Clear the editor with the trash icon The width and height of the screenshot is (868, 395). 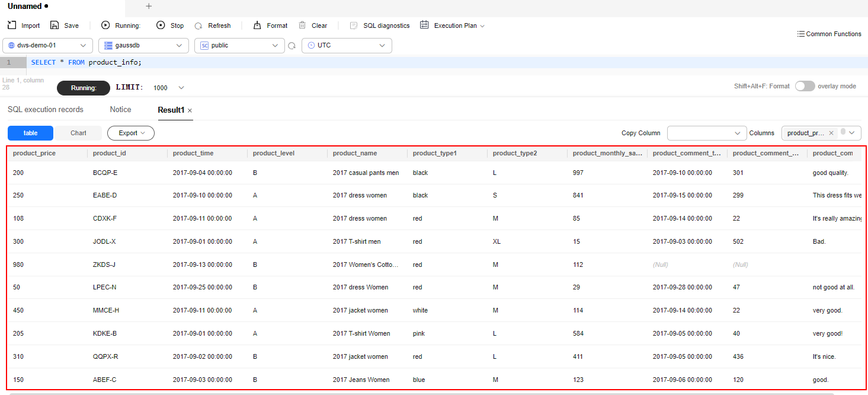pos(302,26)
